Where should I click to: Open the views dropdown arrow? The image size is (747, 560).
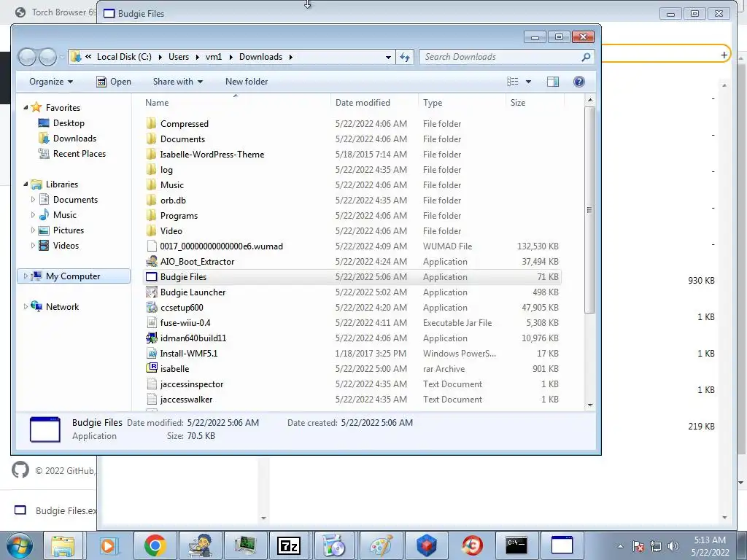(x=528, y=82)
